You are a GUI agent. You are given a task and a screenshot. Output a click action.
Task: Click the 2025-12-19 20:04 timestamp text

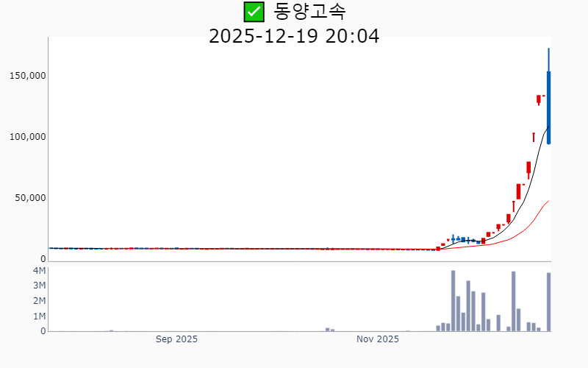(294, 35)
